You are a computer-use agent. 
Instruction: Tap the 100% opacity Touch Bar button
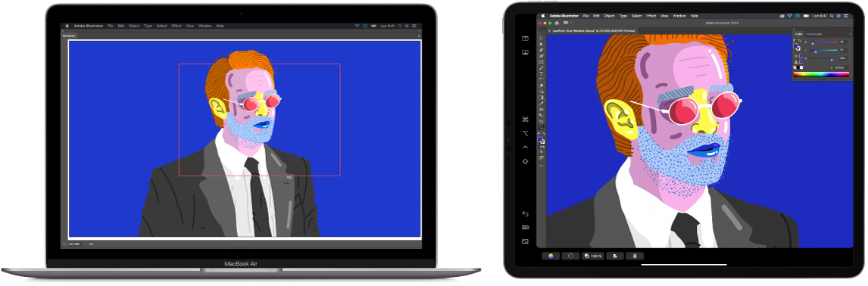click(x=592, y=256)
